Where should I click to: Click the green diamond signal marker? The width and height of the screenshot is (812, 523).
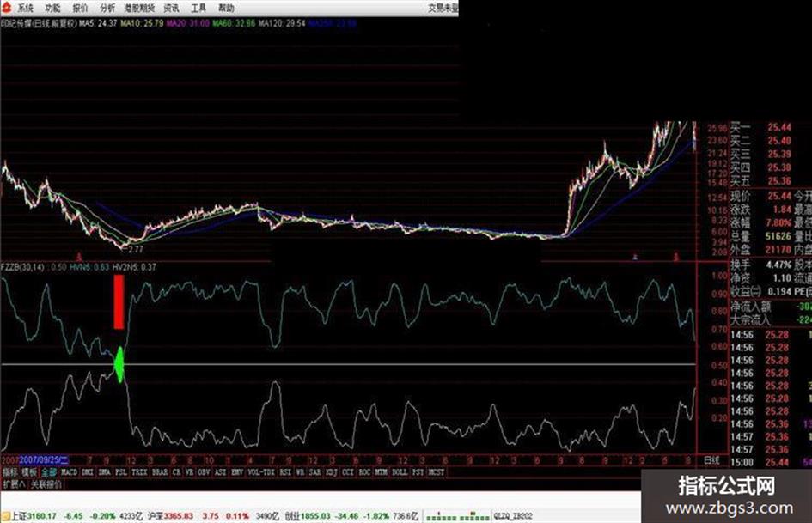(x=119, y=364)
